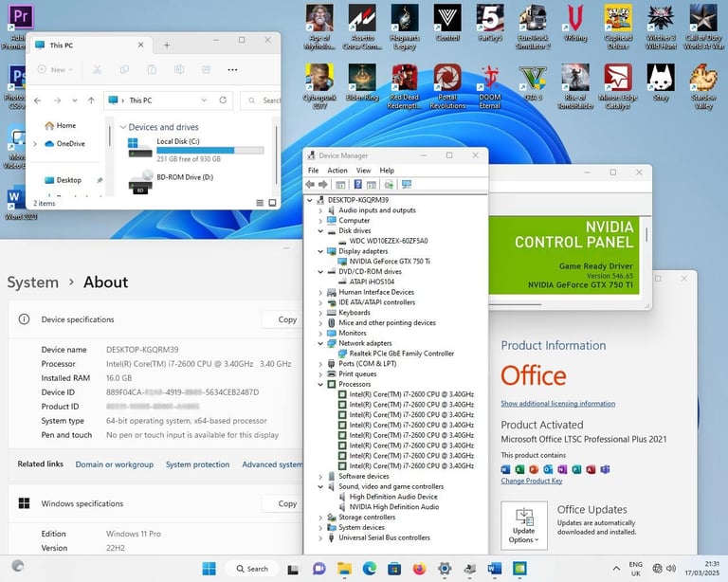Image resolution: width=728 pixels, height=582 pixels.
Task: Launch the Stardew Valley shortcut
Action: click(x=703, y=86)
